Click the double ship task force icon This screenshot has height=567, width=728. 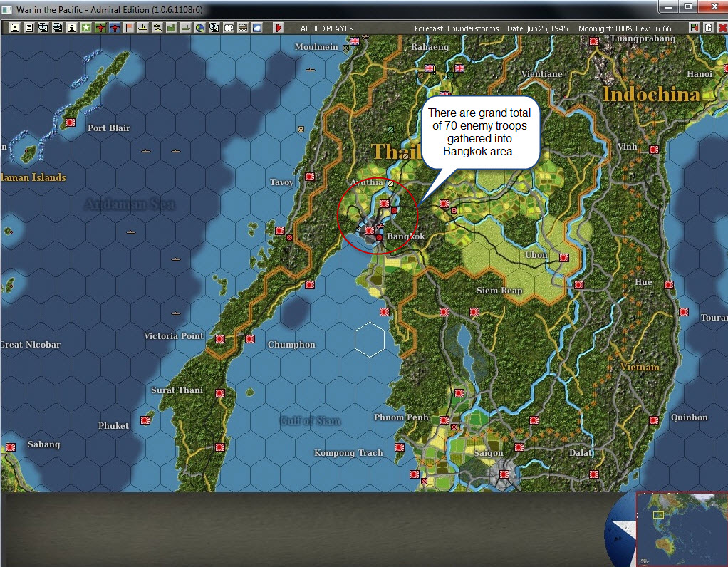click(157, 28)
